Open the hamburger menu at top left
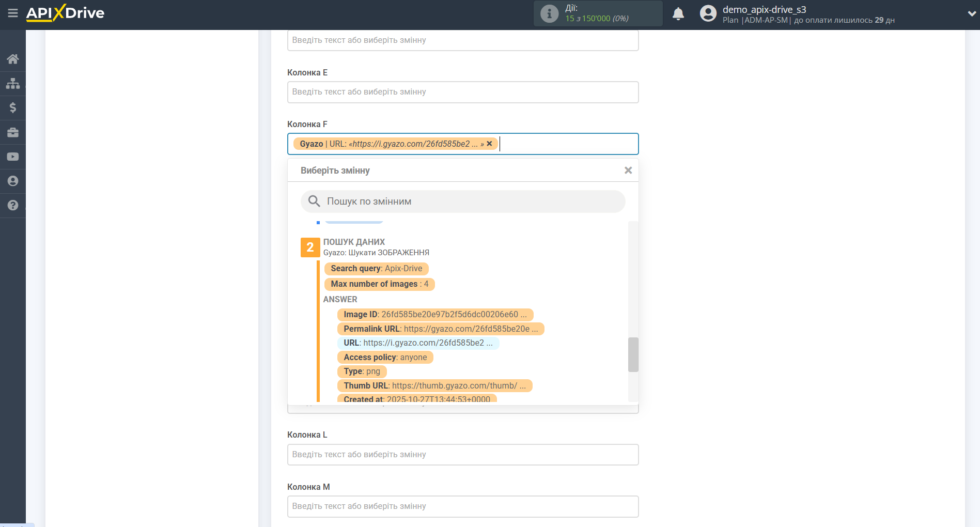The image size is (980, 527). click(13, 13)
